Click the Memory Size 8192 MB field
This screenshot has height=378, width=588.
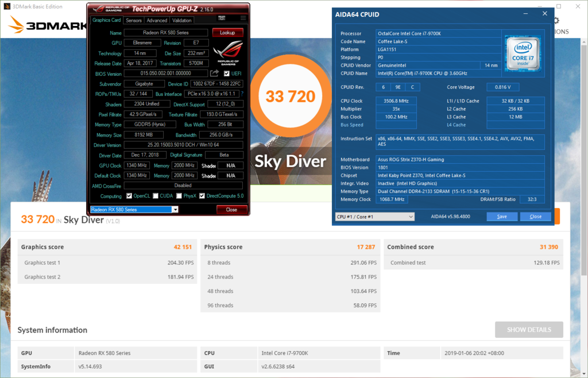point(144,134)
